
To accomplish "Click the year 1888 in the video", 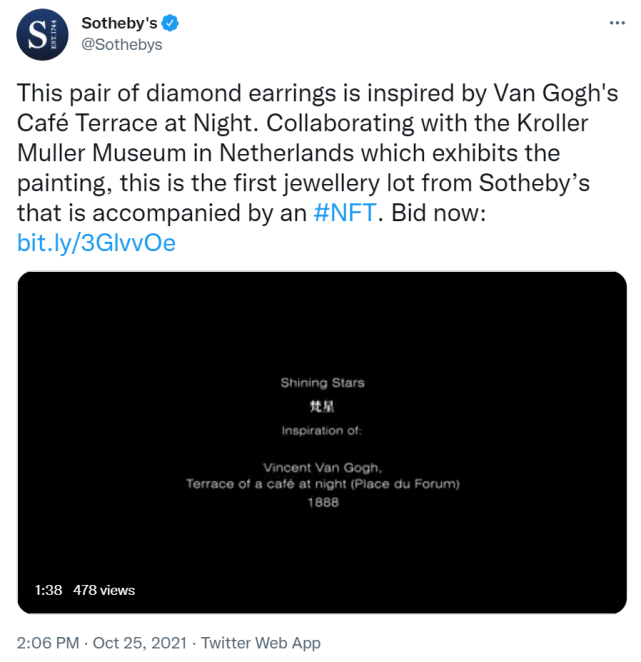I will tap(323, 502).
